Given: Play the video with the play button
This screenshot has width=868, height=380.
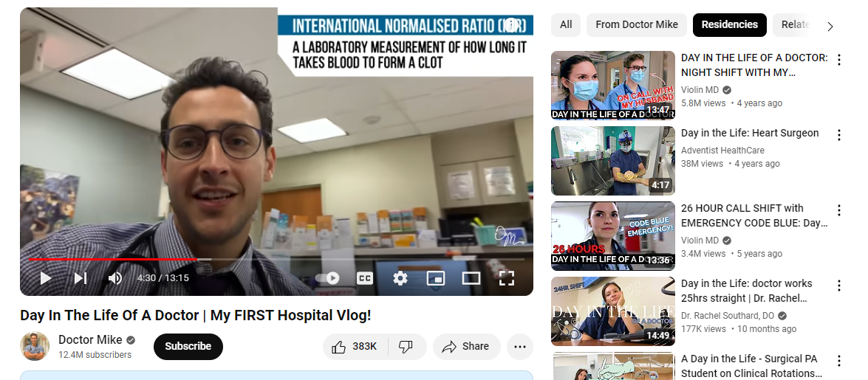Looking at the screenshot, I should pos(46,278).
